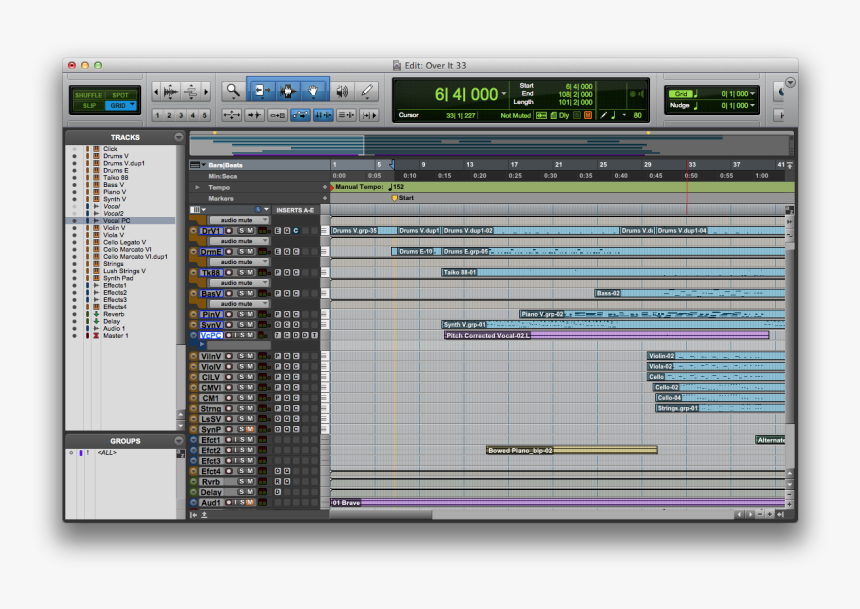Click the zoom out left arrow
860x609 pixels.
[156, 91]
